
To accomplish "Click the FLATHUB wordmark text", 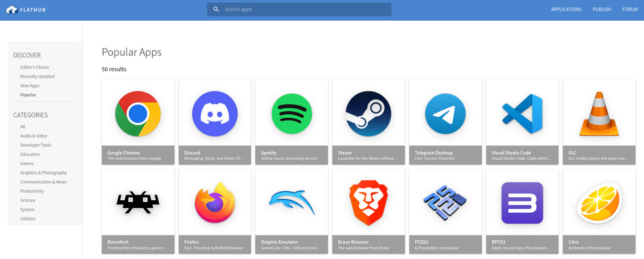I will (x=33, y=10).
